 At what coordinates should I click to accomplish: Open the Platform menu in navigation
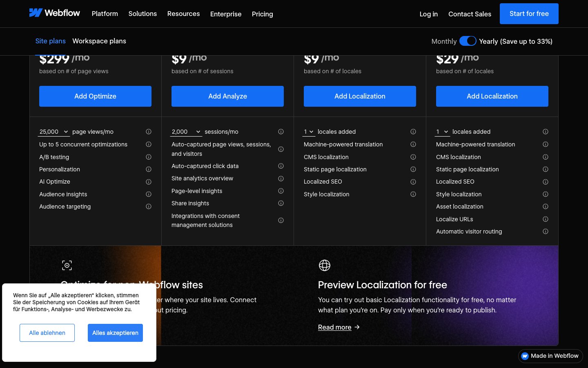coord(105,14)
